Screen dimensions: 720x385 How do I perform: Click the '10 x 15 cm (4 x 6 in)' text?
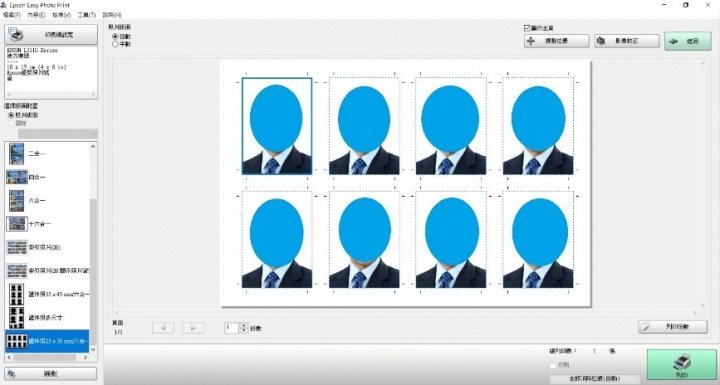tap(37, 67)
